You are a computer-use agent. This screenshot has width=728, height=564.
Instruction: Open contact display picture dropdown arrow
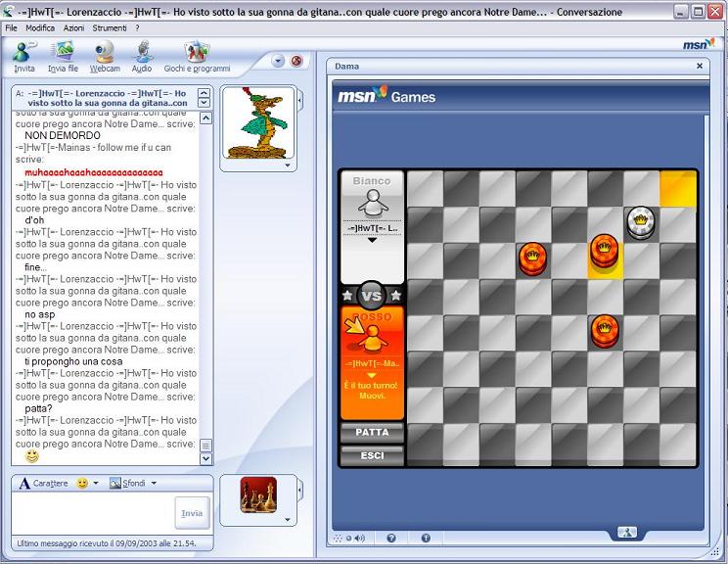click(288, 165)
